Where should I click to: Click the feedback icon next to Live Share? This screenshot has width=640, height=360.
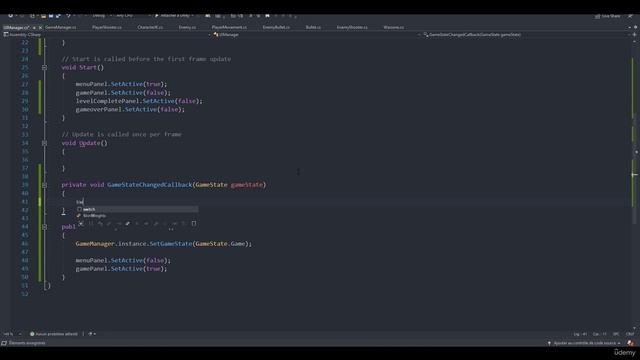631,16
